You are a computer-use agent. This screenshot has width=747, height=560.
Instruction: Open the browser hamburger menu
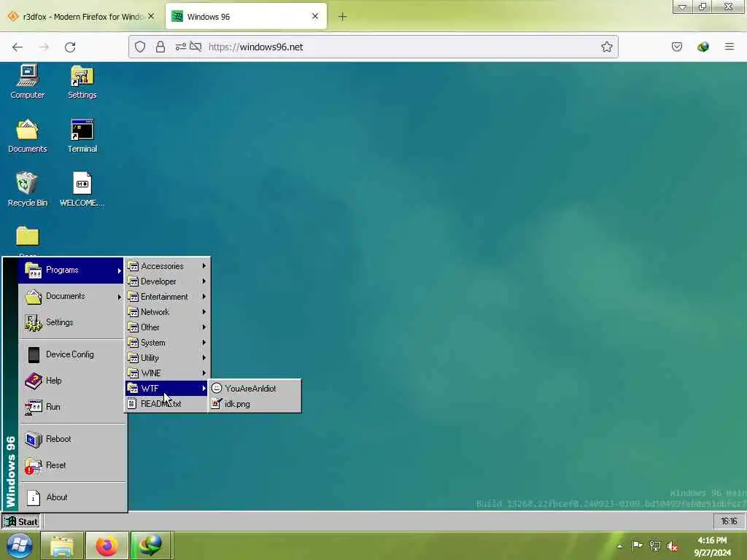pos(729,47)
